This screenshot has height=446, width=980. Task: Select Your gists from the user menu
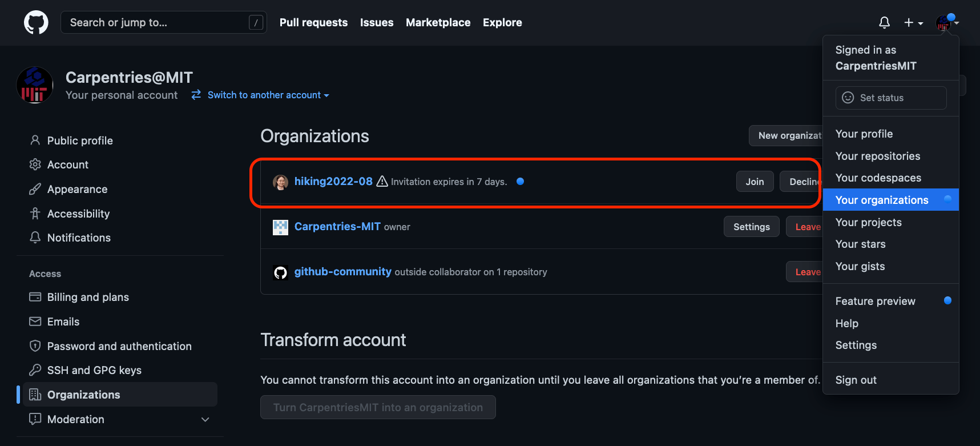tap(890, 266)
